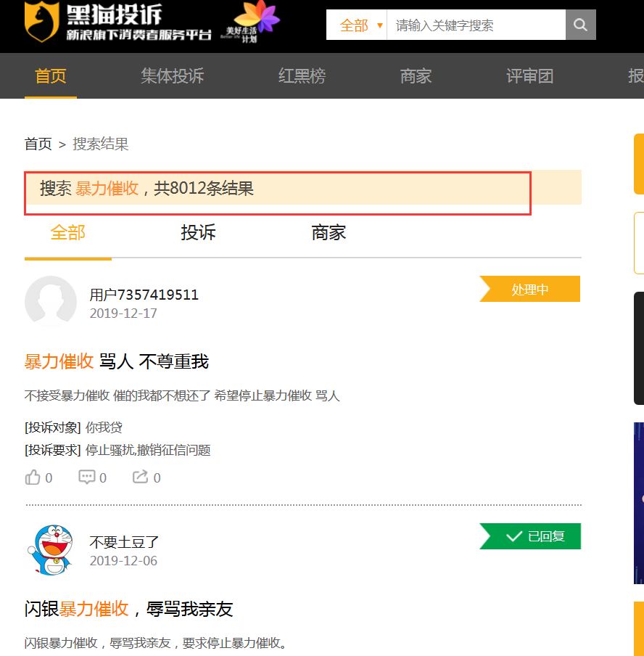Open complaint 暴力催收 骂人 不尊重我
This screenshot has height=656, width=644.
[x=117, y=361]
